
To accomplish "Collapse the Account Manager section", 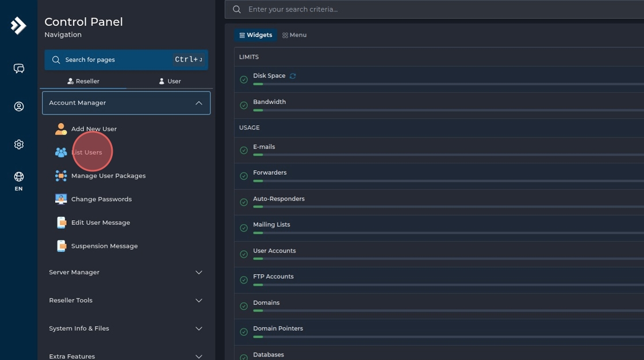I will (198, 103).
